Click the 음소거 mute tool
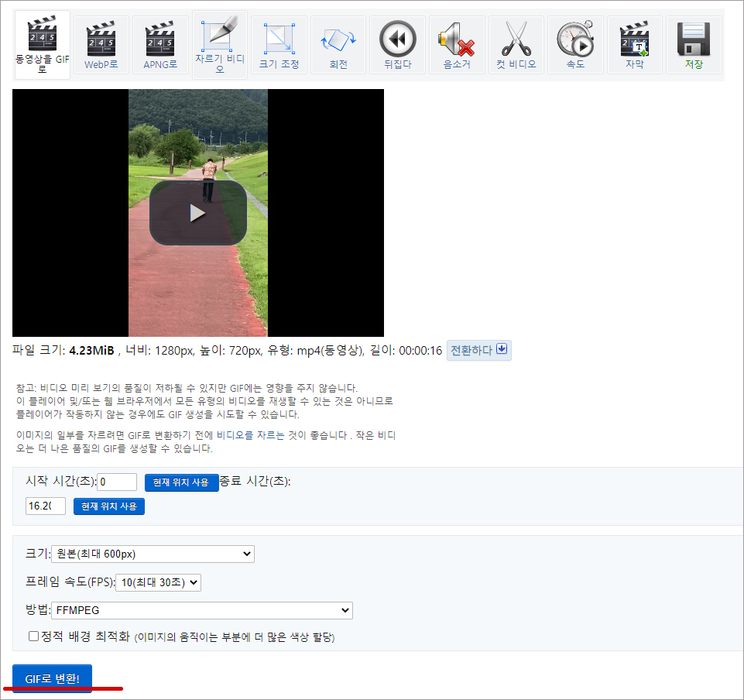Image resolution: width=744 pixels, height=700 pixels. click(x=457, y=45)
